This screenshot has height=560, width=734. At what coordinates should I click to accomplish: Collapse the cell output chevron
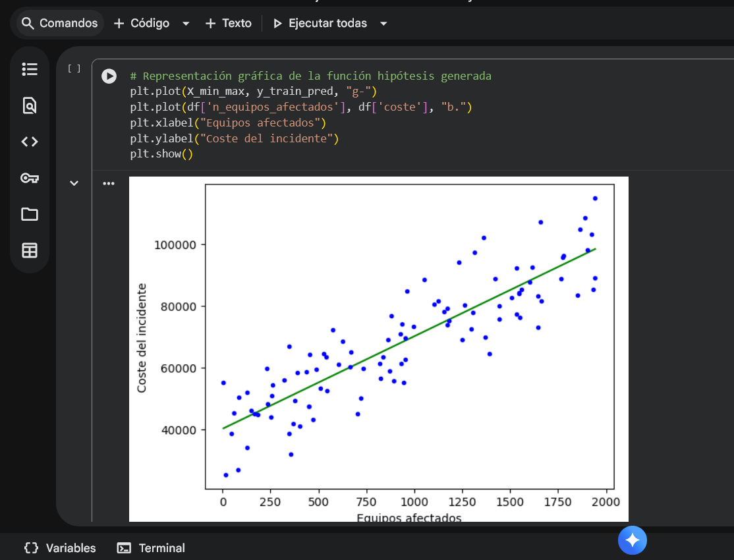click(x=74, y=183)
